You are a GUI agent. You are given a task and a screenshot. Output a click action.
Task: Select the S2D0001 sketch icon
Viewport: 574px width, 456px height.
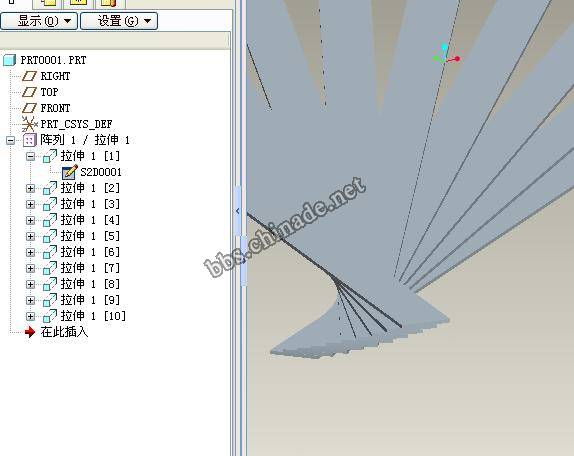point(70,172)
